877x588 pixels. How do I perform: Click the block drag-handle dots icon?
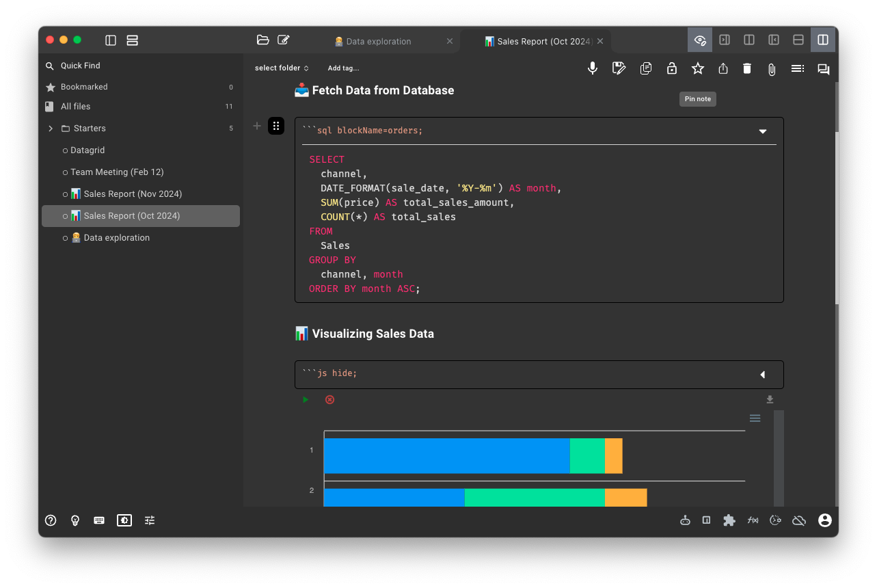point(276,126)
